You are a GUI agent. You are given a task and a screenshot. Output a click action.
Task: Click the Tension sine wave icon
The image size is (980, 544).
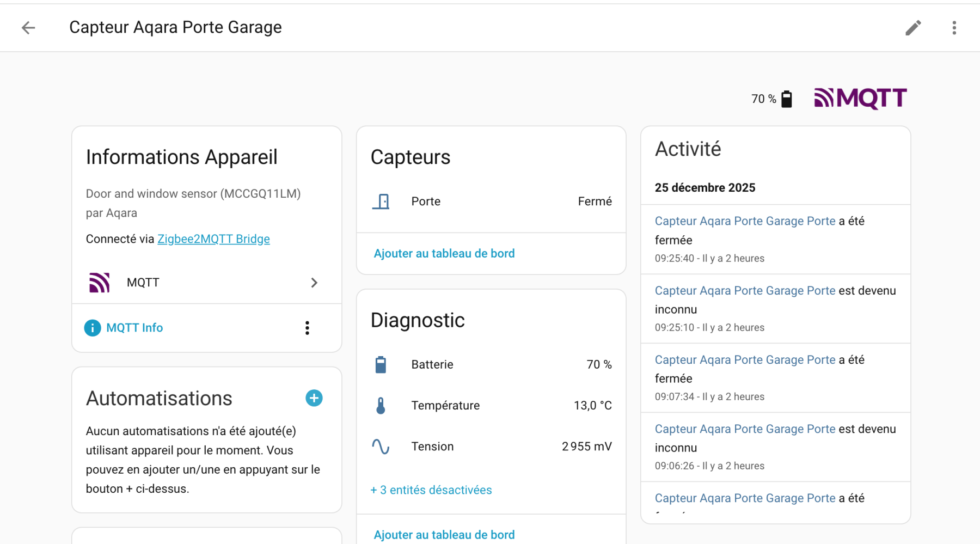381,447
